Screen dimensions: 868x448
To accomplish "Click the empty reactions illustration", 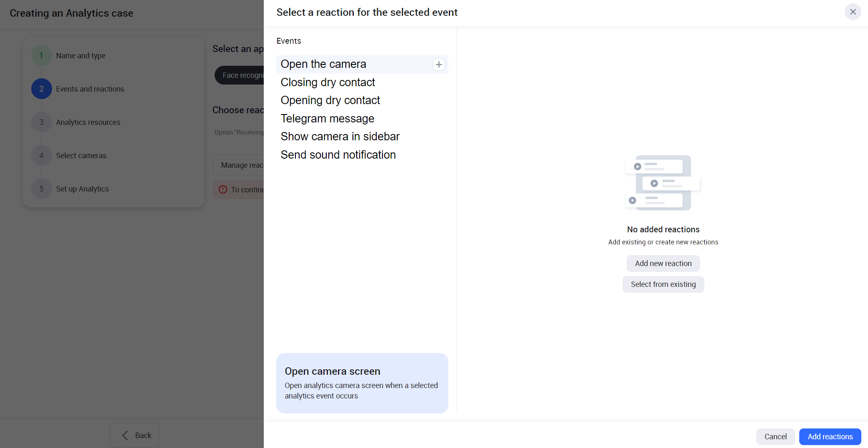I will pyautogui.click(x=663, y=183).
